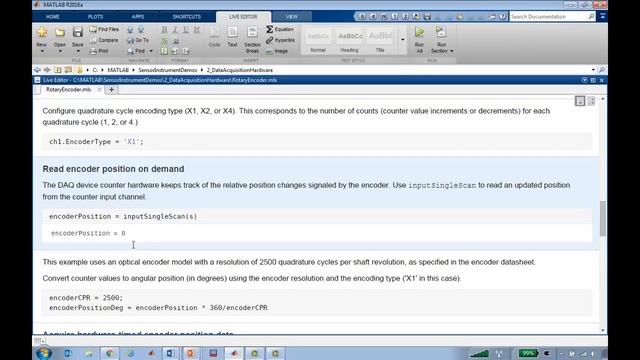Image resolution: width=640 pixels, height=360 pixels.
Task: Switch to the PLOTS ribbon tab
Action: point(96,17)
